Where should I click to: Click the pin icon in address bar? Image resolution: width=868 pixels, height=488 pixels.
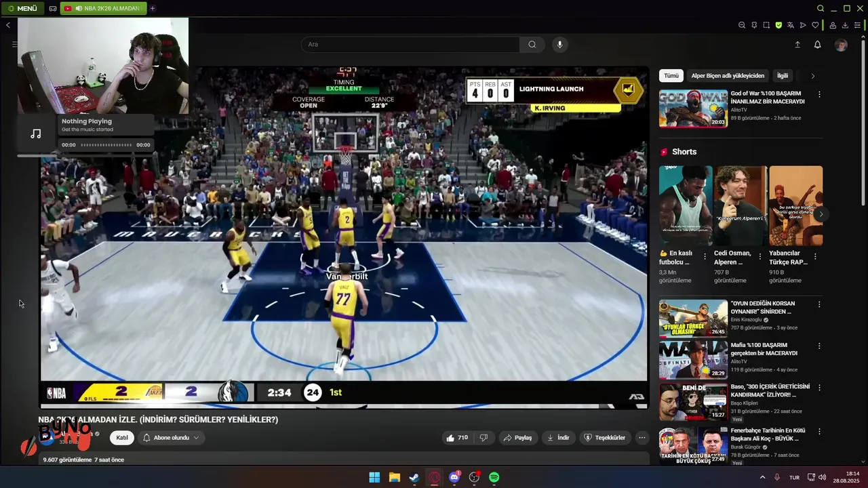click(x=754, y=25)
